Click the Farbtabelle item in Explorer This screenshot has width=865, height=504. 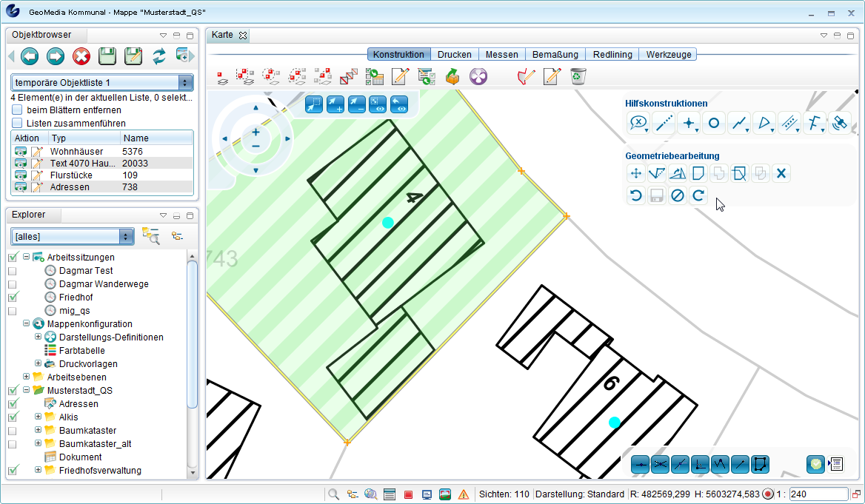[x=81, y=351]
